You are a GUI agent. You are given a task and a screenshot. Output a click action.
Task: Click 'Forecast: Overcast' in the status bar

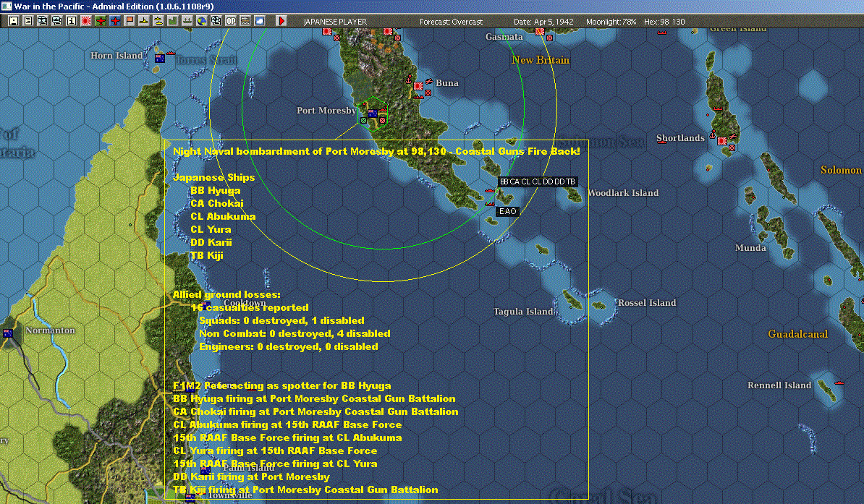(451, 22)
